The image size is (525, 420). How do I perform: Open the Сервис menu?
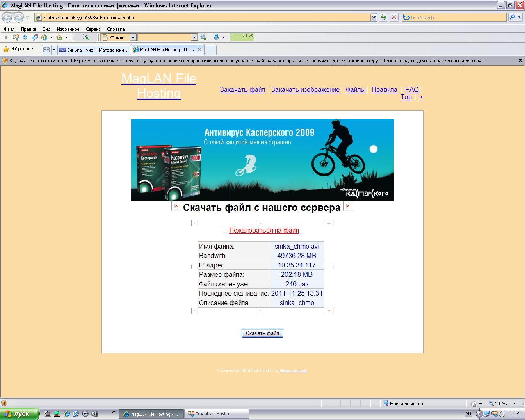[x=93, y=29]
